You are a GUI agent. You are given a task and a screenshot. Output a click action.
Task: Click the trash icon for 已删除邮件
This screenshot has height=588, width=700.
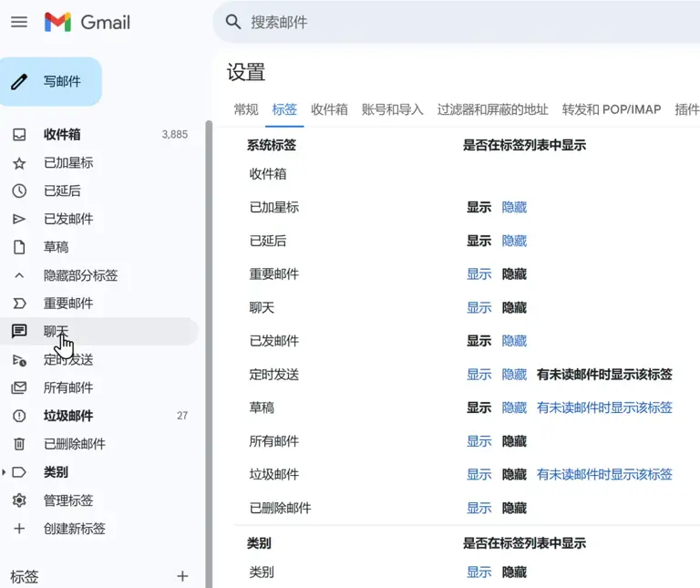[19, 444]
